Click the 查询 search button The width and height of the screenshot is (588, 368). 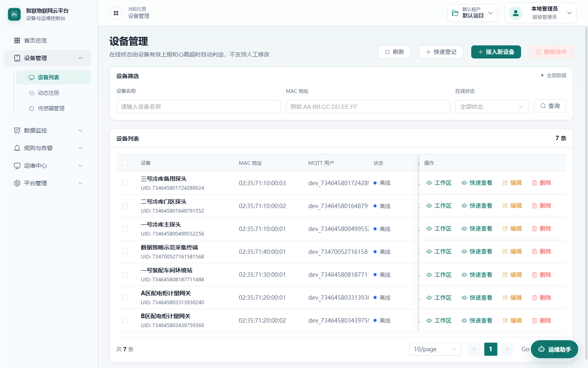[550, 106]
